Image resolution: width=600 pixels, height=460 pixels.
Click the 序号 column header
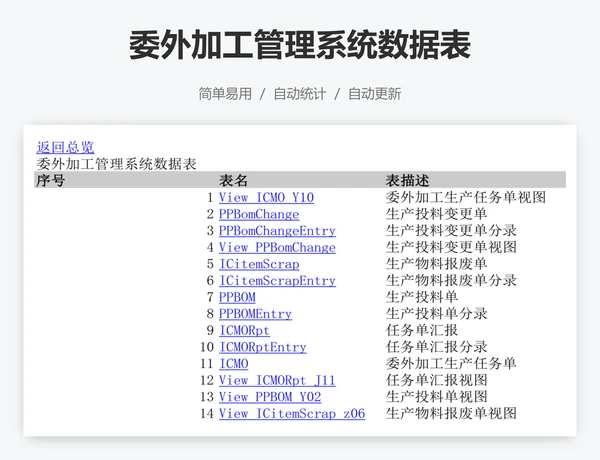pos(51,180)
